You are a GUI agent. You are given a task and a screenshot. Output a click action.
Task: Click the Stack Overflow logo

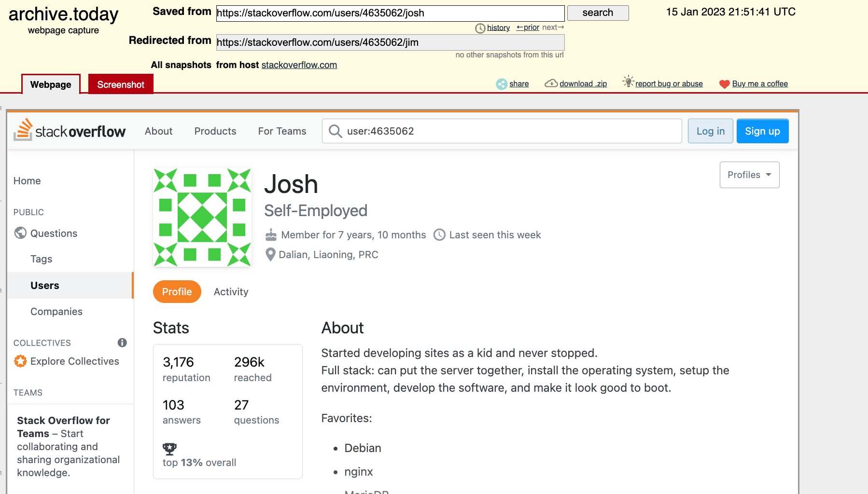pos(70,130)
